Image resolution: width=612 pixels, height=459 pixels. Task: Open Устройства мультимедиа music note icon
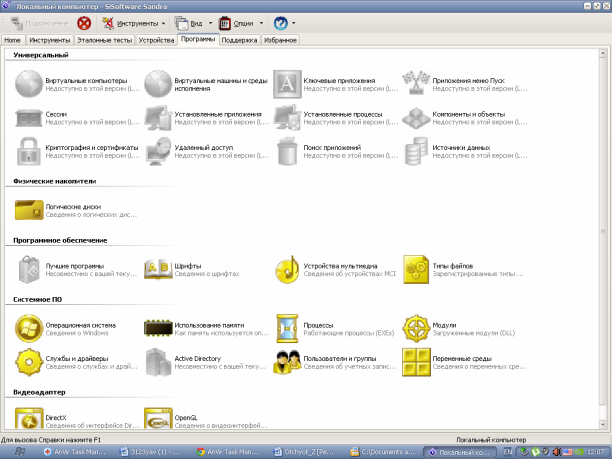[287, 269]
